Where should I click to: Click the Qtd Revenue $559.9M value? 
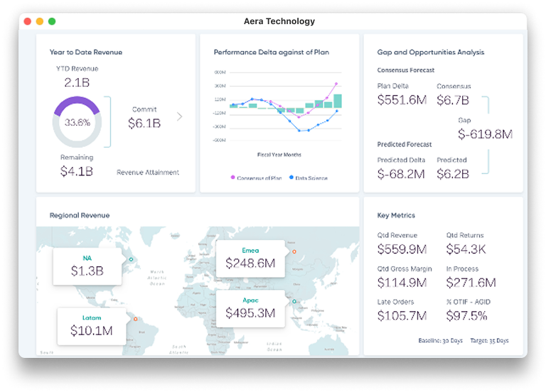[402, 249]
